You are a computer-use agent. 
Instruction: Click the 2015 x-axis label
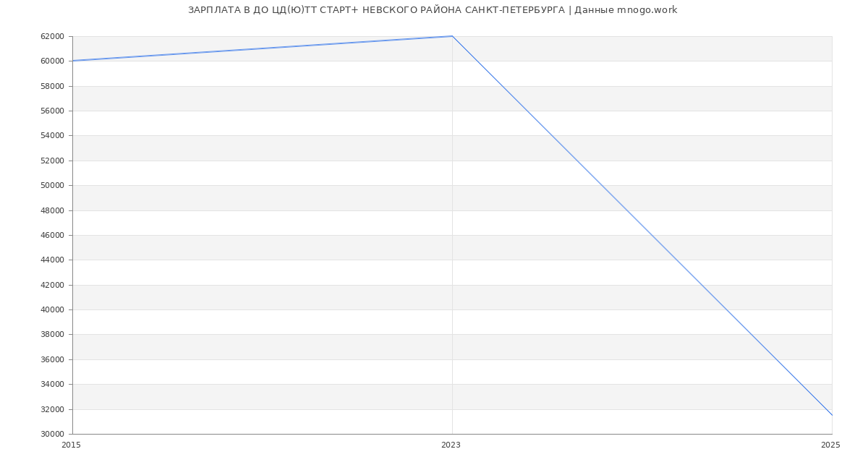pos(72,445)
